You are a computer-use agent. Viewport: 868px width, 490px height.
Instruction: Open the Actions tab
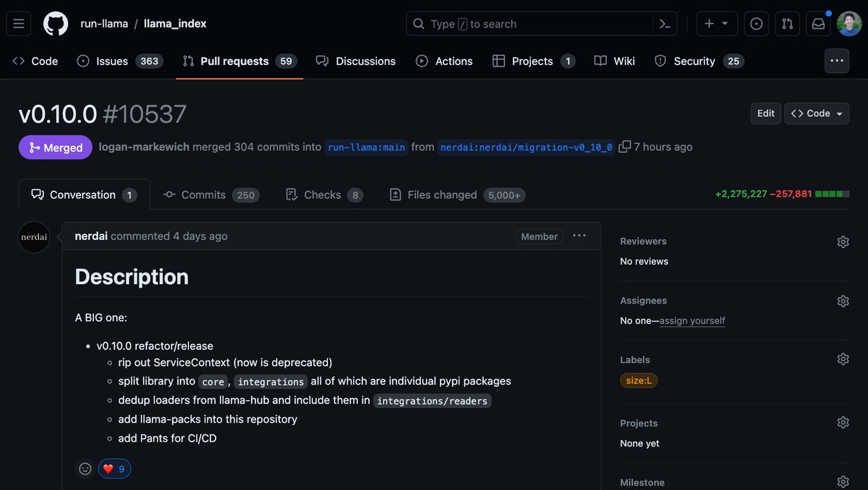(444, 61)
